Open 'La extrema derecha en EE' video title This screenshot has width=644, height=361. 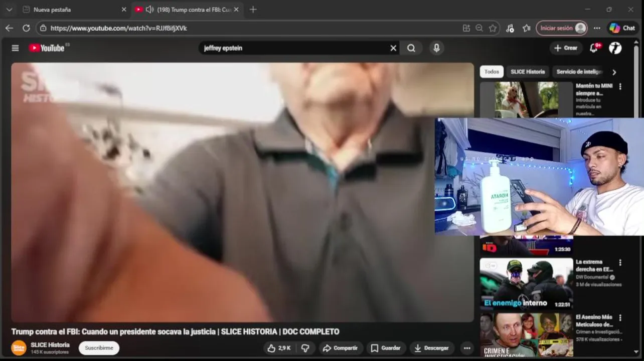594,265
